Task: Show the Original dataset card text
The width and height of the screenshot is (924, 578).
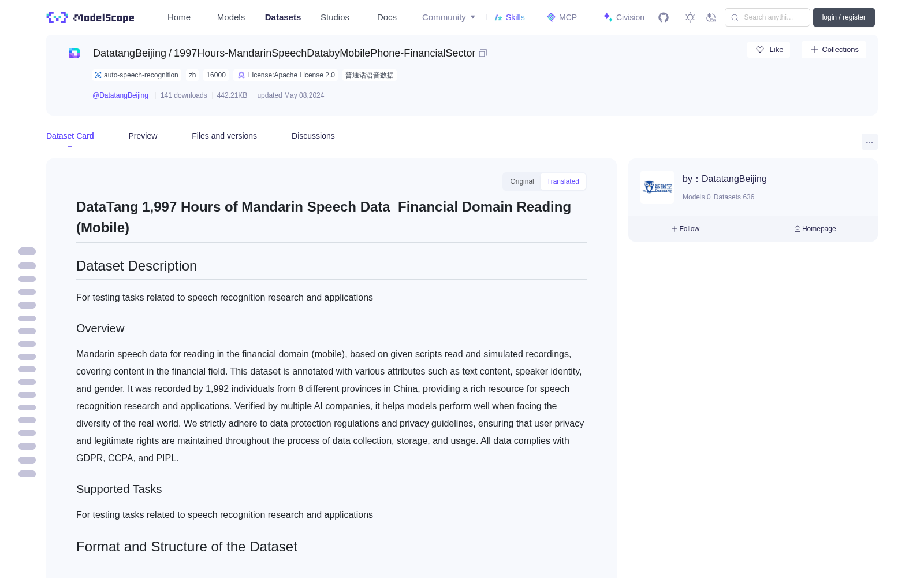Action: coord(522,181)
